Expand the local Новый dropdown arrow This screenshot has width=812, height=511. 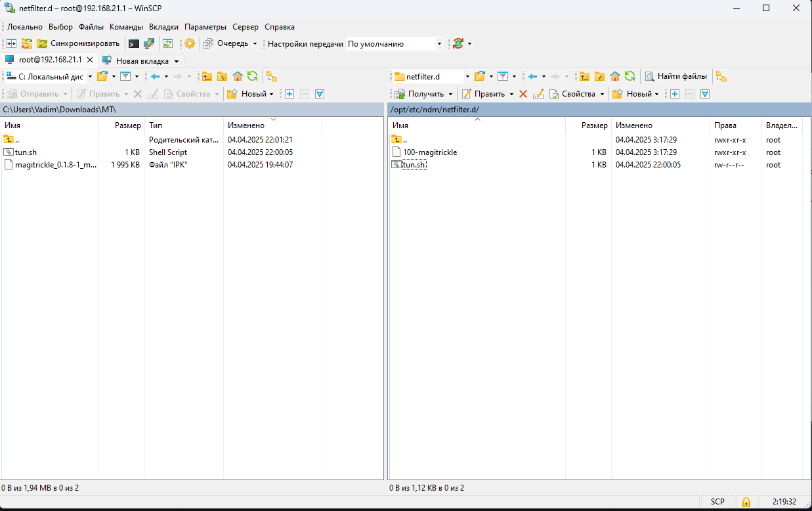click(x=271, y=94)
